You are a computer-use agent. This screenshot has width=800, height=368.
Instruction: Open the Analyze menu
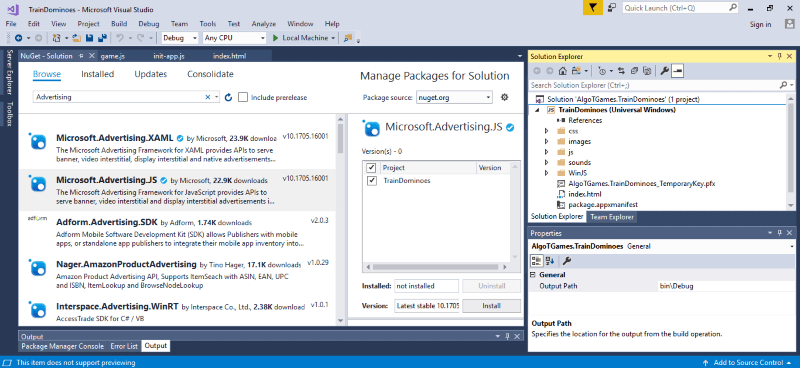(x=264, y=24)
